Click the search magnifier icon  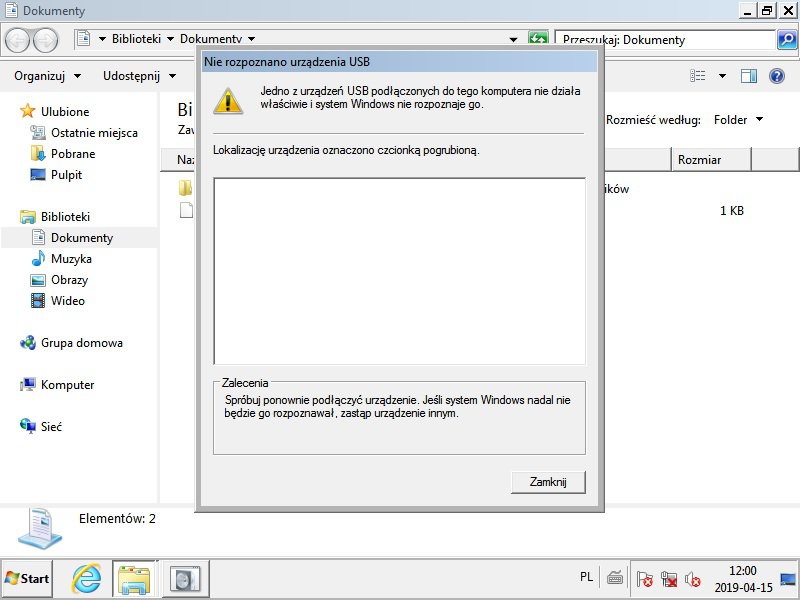(x=787, y=40)
